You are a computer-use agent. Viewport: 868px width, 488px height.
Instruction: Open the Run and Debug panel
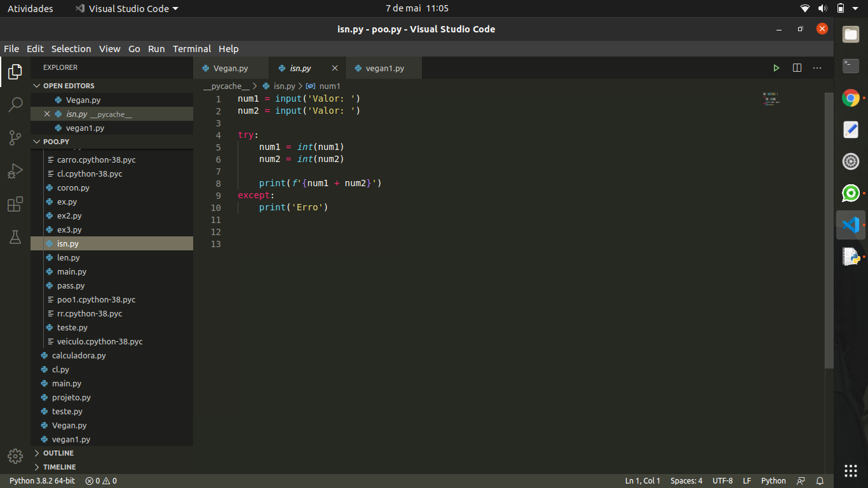coord(15,170)
